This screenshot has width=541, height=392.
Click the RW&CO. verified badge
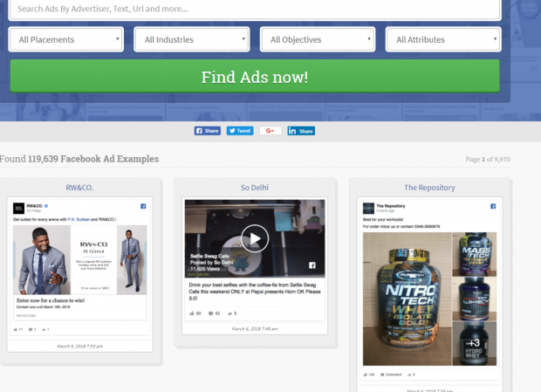click(46, 206)
